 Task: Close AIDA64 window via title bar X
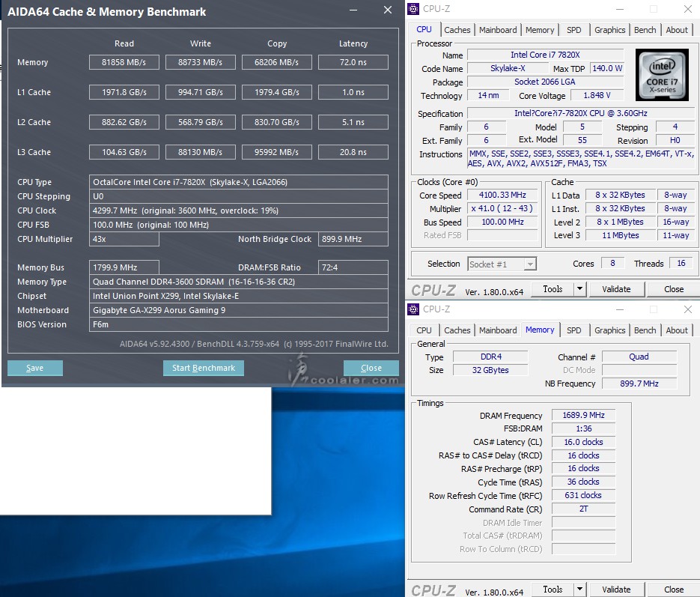(x=388, y=10)
